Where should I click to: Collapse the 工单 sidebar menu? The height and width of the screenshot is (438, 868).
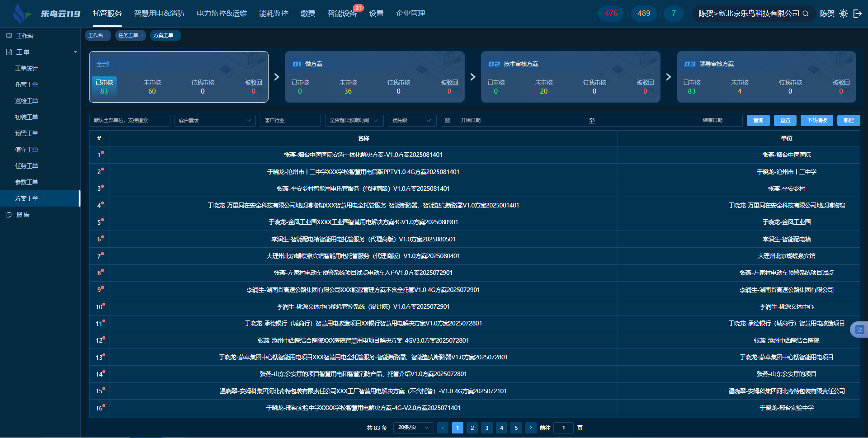[x=75, y=52]
